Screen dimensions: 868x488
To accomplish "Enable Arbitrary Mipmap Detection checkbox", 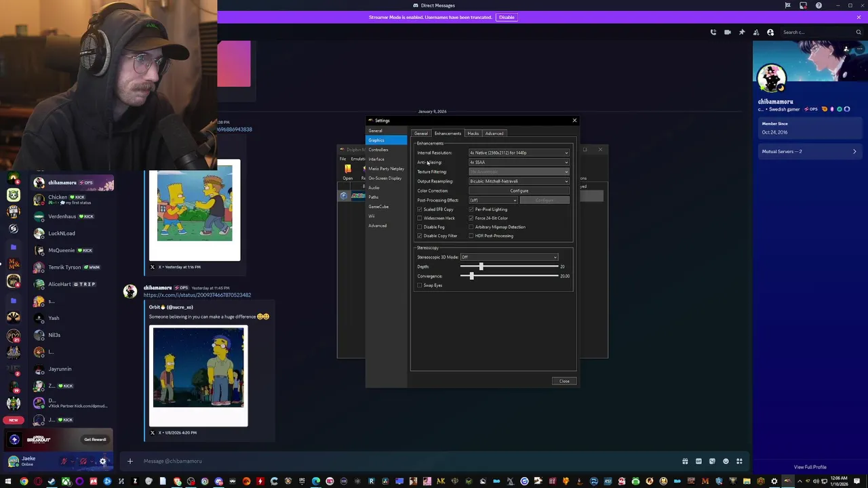I will pos(471,227).
